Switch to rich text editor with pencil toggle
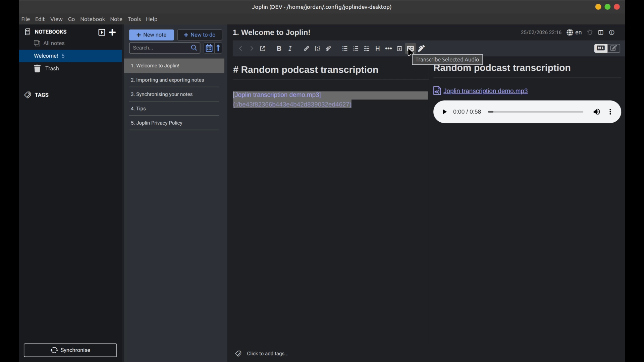The width and height of the screenshot is (644, 362). tap(614, 48)
